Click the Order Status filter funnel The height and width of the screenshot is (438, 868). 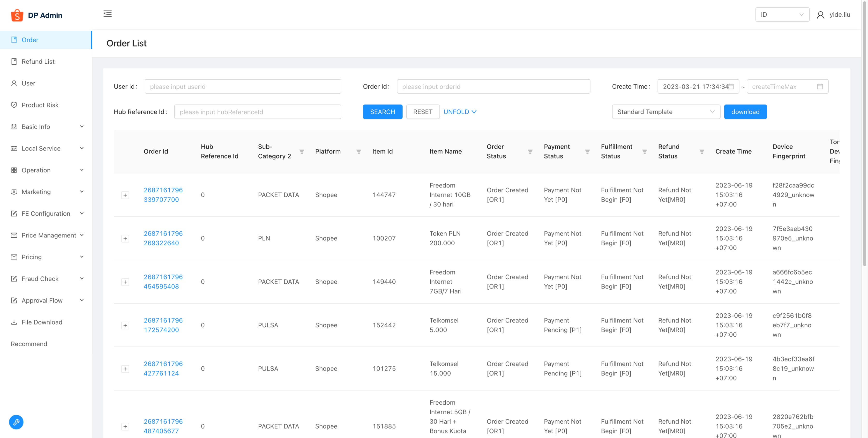coord(530,152)
